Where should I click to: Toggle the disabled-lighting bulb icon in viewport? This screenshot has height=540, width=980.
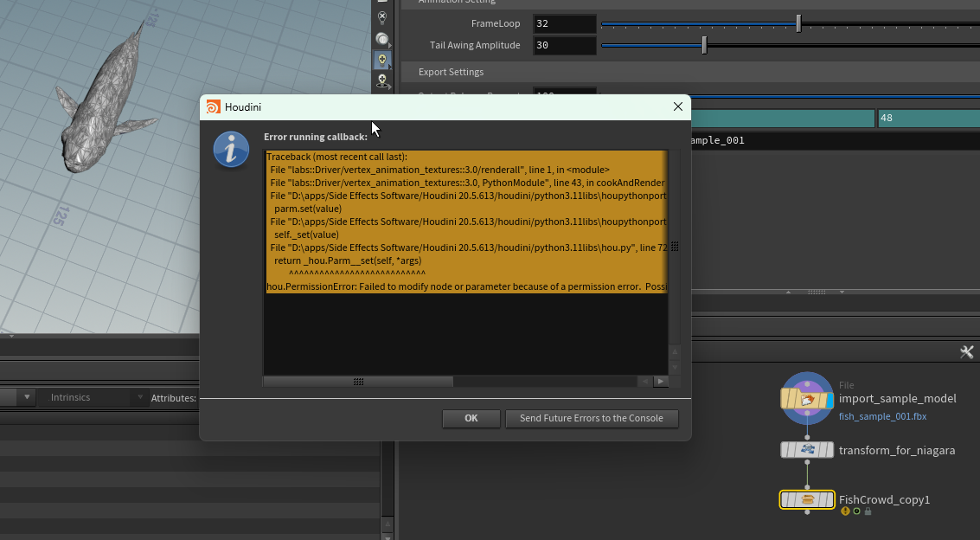coord(381,17)
